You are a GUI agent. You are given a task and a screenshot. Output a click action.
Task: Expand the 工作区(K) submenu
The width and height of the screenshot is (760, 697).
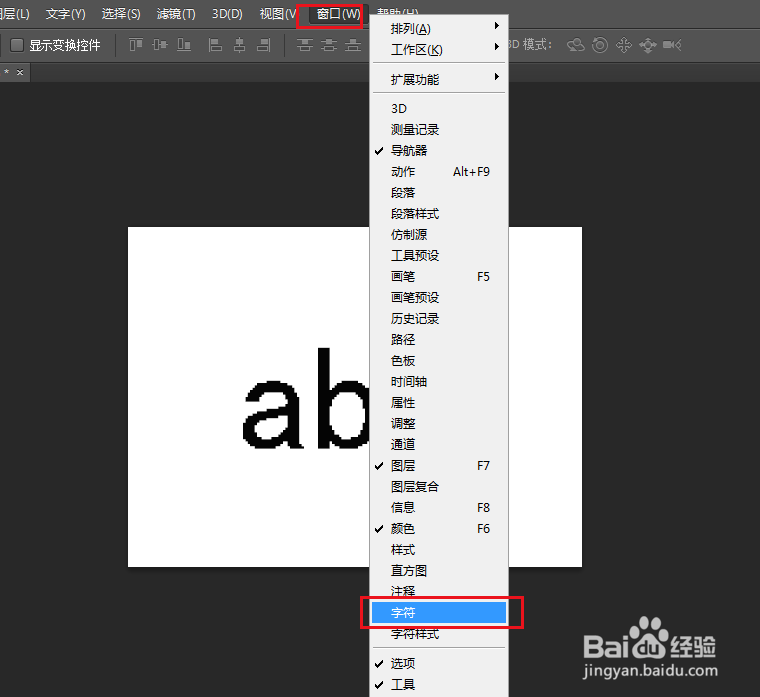coord(439,50)
